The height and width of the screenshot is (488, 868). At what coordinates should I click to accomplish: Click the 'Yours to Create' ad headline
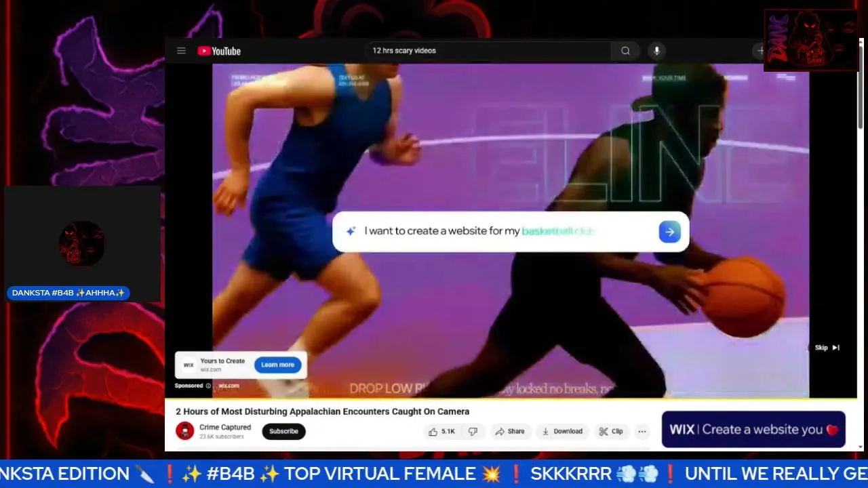(x=222, y=361)
